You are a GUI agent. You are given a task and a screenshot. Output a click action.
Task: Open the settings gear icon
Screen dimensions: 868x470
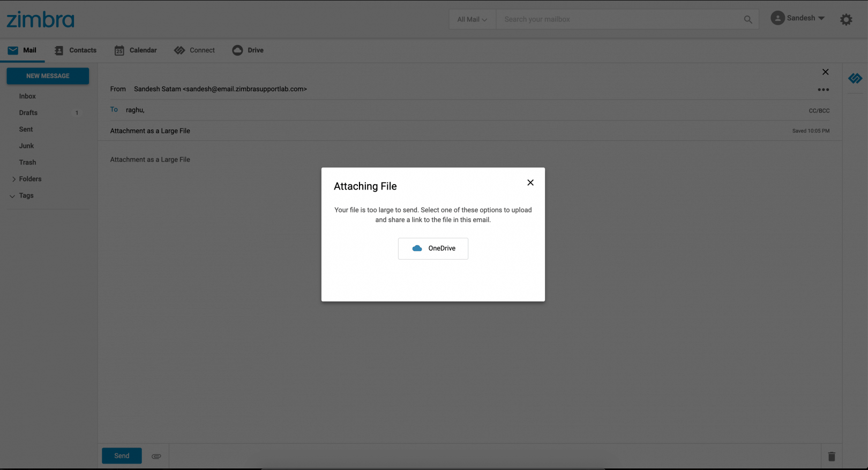(846, 20)
